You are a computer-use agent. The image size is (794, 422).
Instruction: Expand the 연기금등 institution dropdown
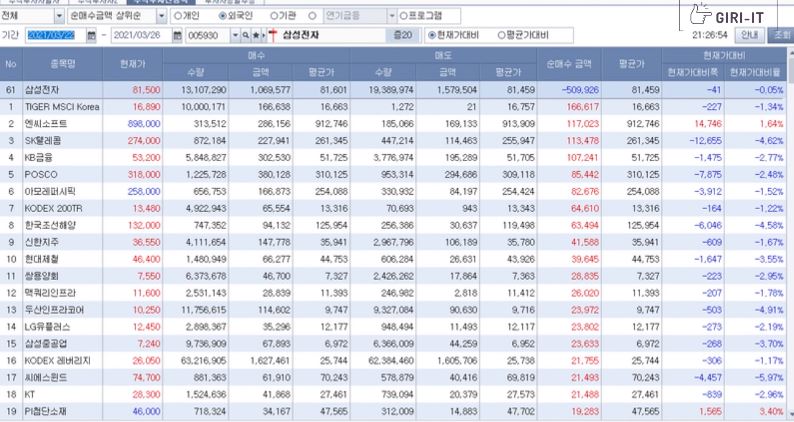coord(391,16)
